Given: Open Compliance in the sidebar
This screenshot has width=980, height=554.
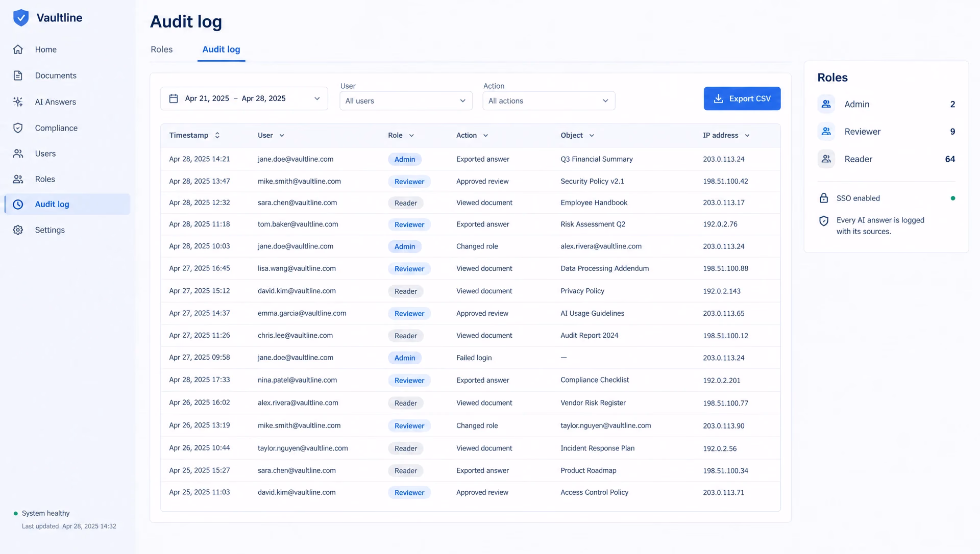Looking at the screenshot, I should pyautogui.click(x=67, y=128).
